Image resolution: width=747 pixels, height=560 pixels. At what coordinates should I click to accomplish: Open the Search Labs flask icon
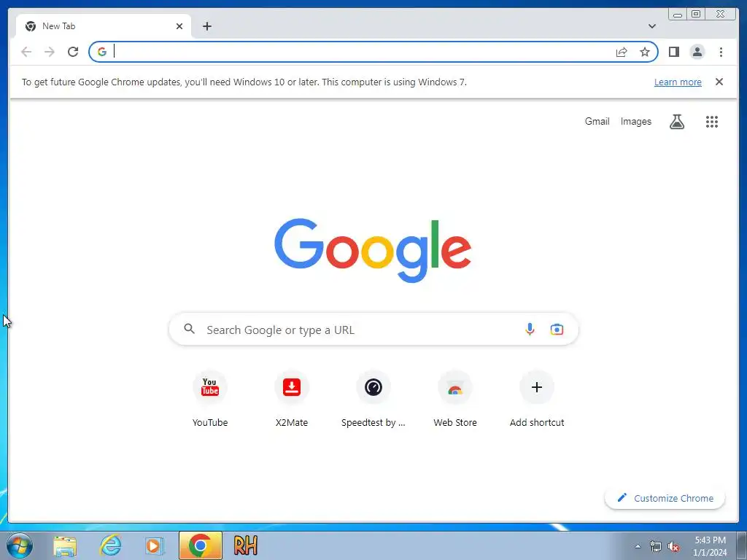(x=676, y=122)
